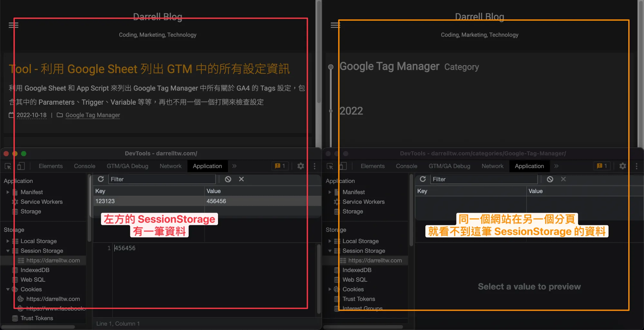The image size is (644, 330).
Task: Switch to the Console tab
Action: 84,166
